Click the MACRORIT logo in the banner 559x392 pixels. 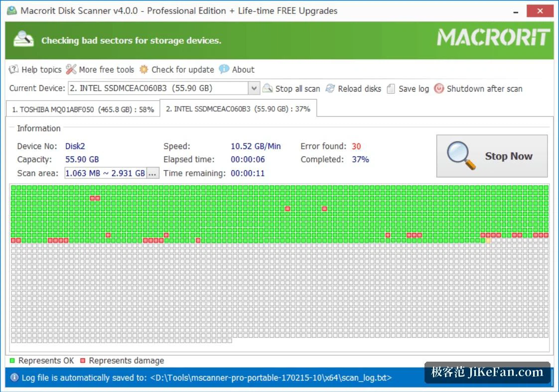coord(493,37)
